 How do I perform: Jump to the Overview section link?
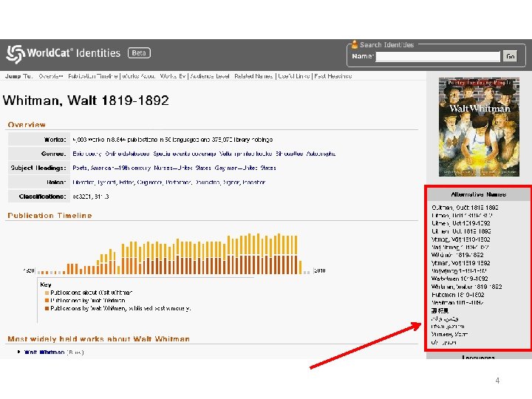51,76
